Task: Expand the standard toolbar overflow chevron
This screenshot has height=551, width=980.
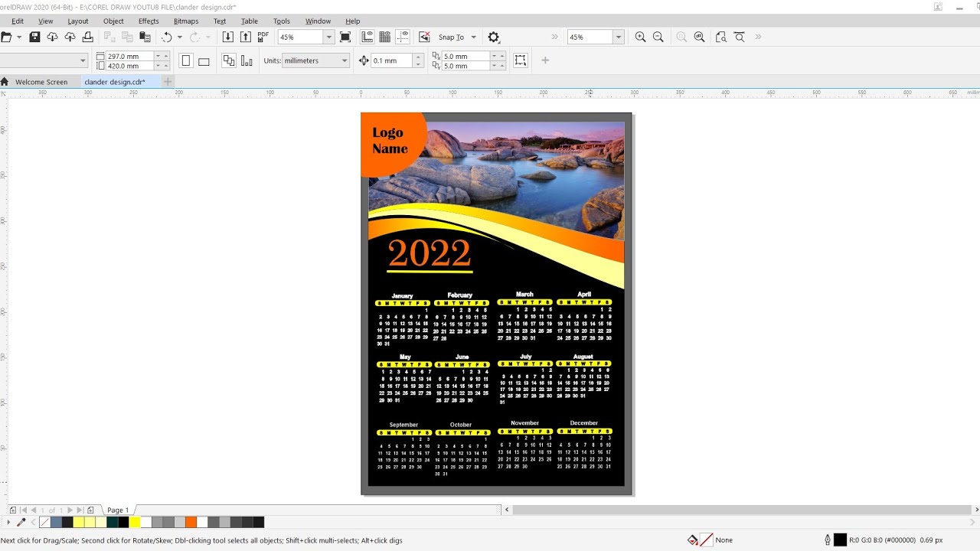Action: (555, 37)
